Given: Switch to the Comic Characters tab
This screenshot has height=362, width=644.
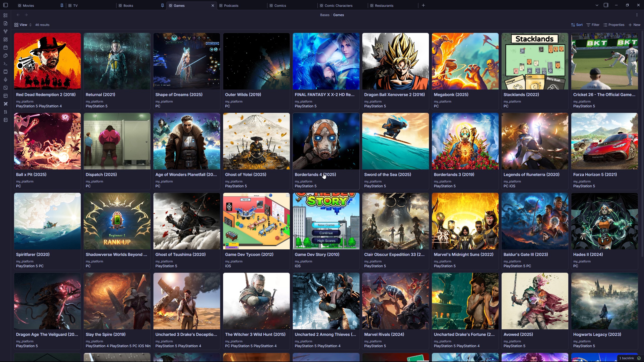Looking at the screenshot, I should (338, 5).
